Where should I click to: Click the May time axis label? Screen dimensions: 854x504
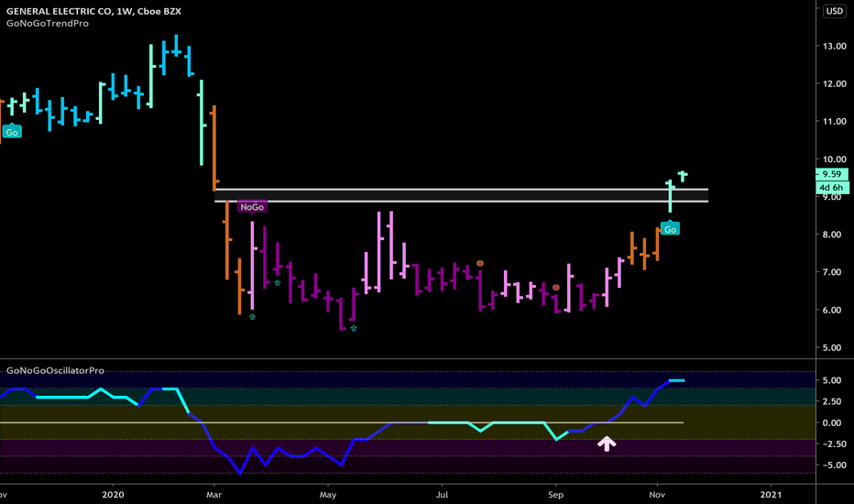point(328,495)
